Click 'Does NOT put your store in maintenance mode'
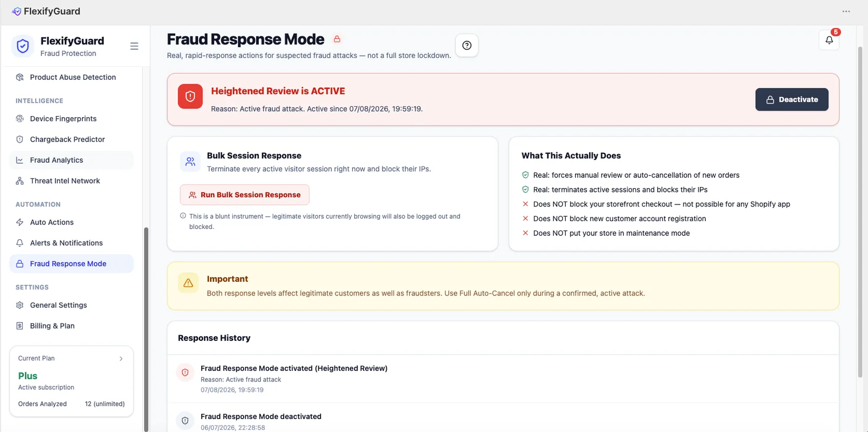 point(611,233)
